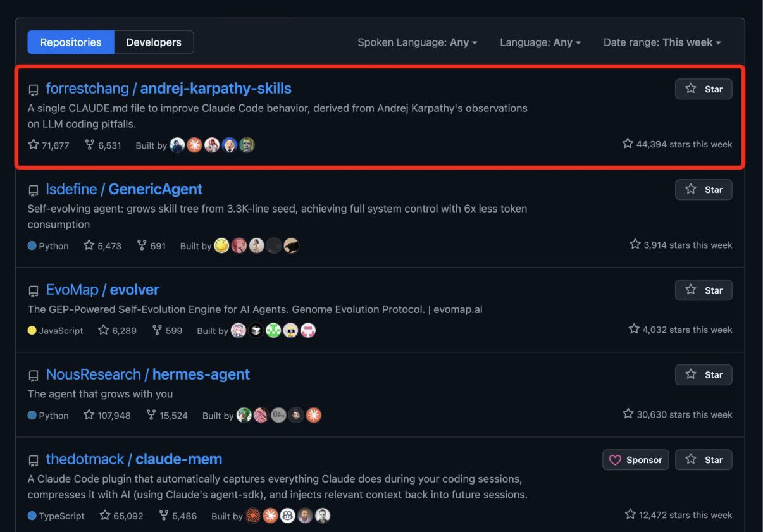Open the Date range: This week dropdown

point(662,42)
